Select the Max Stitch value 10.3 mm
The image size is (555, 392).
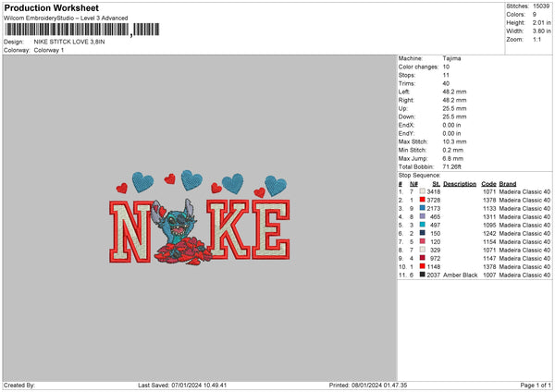(454, 141)
